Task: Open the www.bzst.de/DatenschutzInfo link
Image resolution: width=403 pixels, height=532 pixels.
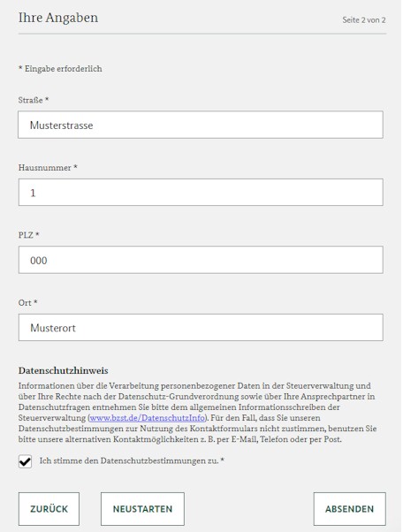Action: point(148,418)
